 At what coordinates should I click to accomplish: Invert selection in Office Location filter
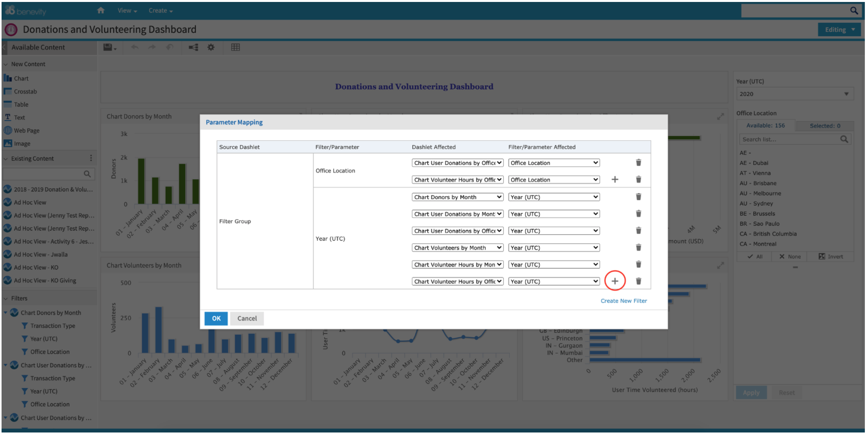coord(831,257)
